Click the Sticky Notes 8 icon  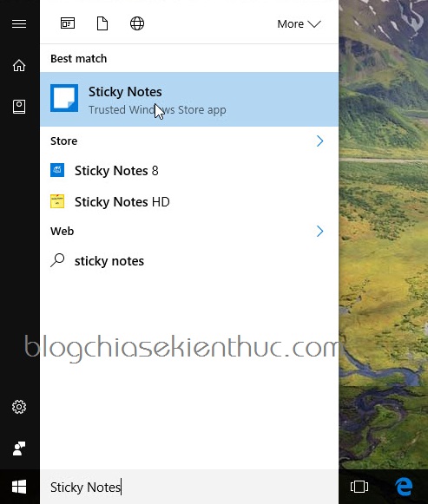coord(57,170)
